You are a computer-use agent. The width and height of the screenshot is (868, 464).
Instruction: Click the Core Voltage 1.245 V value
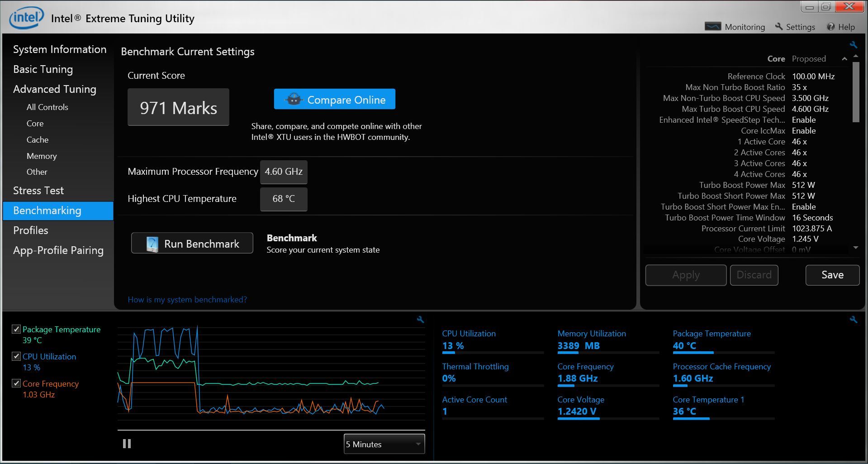click(x=805, y=239)
